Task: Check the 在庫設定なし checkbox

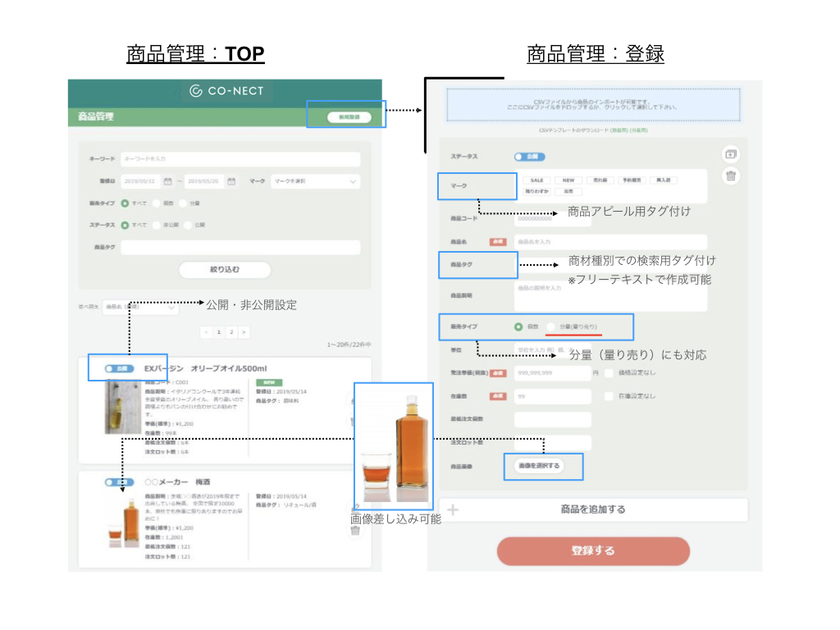Action: [x=609, y=395]
